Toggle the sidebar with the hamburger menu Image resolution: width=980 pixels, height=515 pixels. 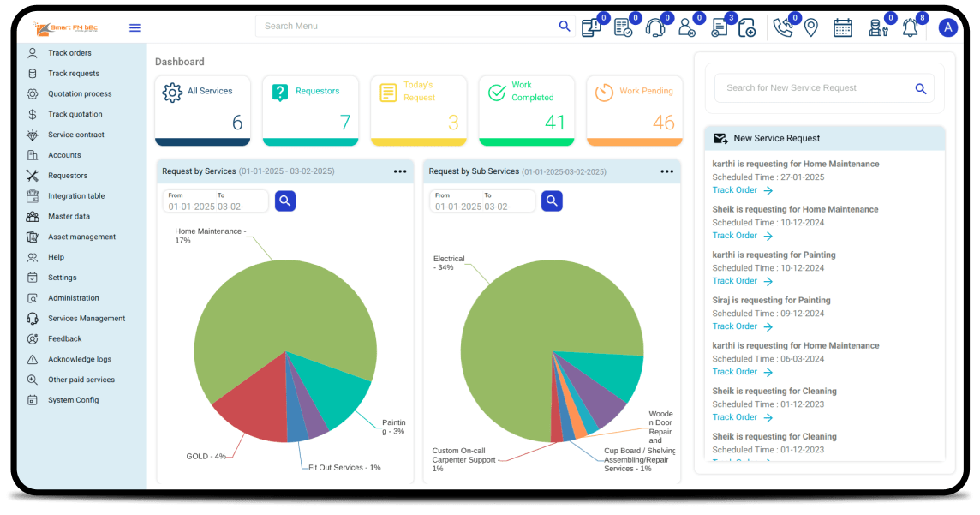coord(134,27)
